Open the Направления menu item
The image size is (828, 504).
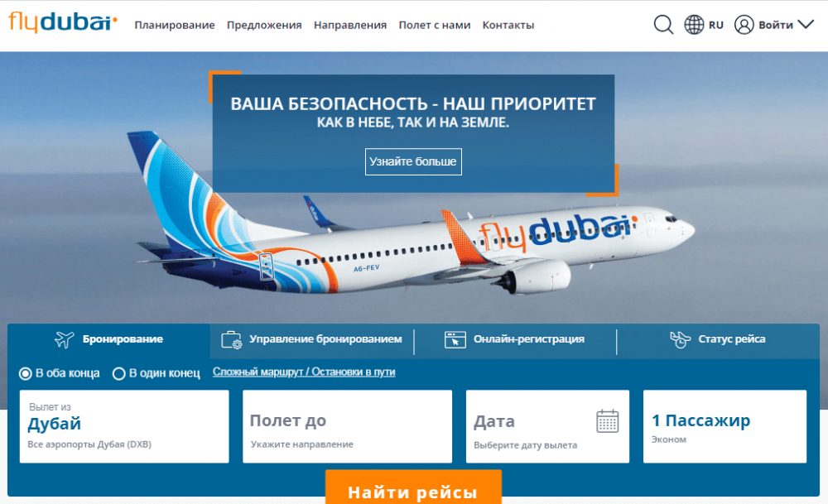click(x=350, y=25)
